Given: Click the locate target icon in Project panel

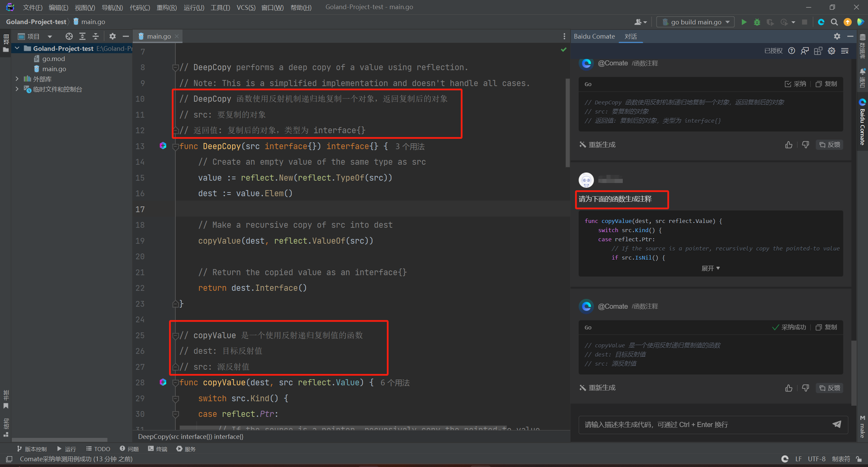Looking at the screenshot, I should (x=69, y=36).
